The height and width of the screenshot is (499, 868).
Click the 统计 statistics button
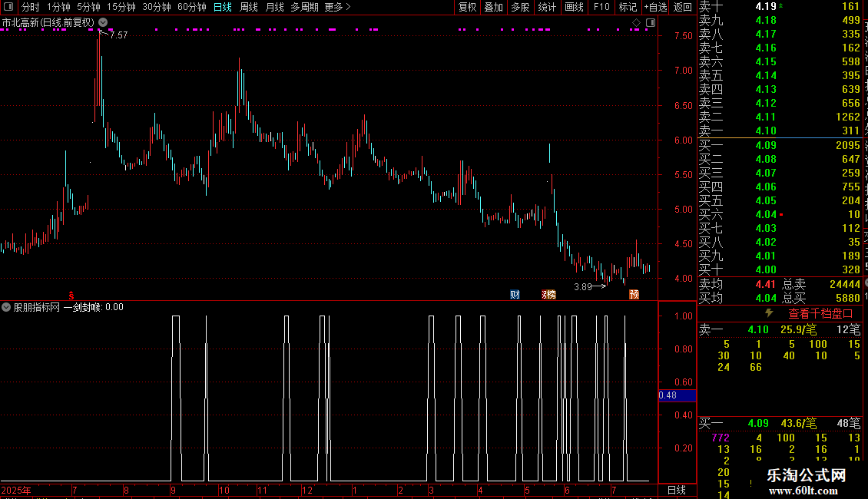547,7
